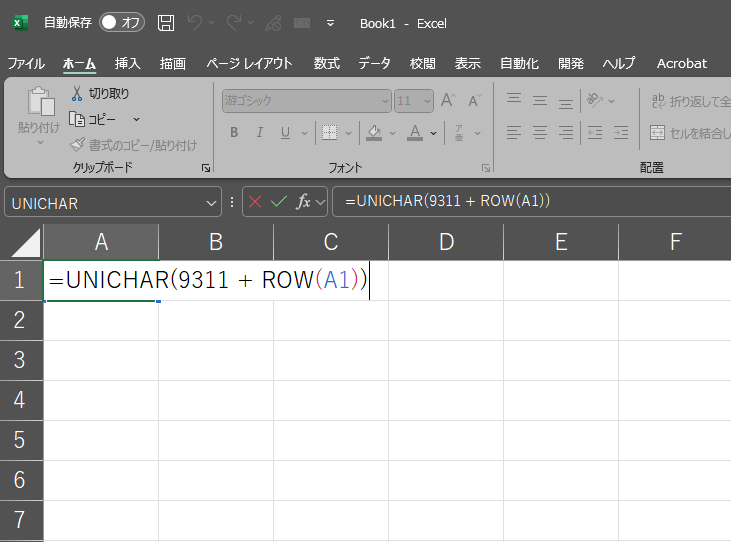Switch to the 挿入 (Insert) tab

tap(128, 63)
